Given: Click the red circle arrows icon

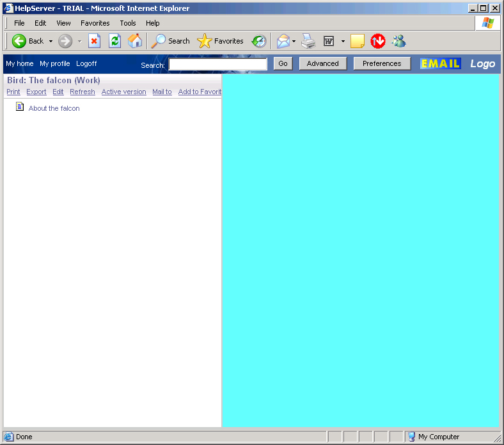Looking at the screenshot, I should (378, 41).
